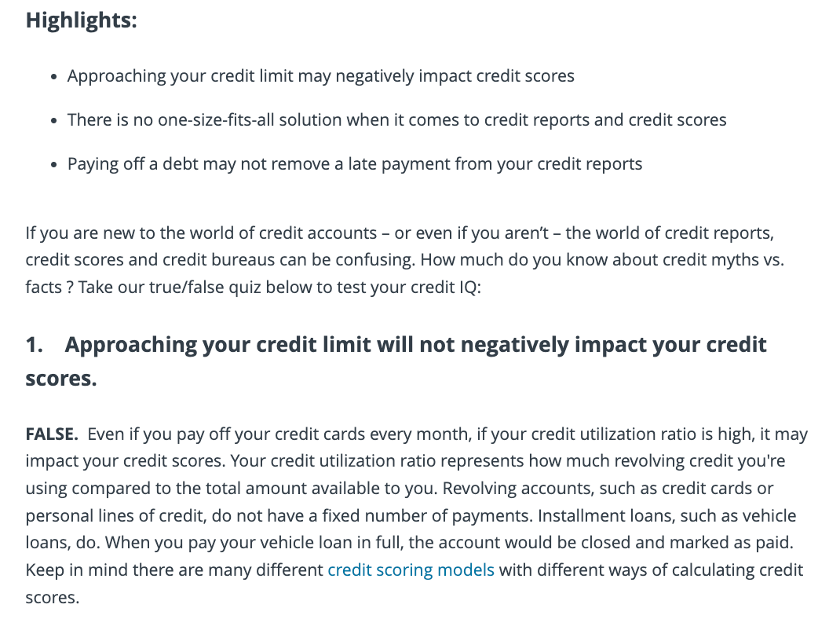Click the number '1.' in the quiz heading
The image size is (840, 630).
(35, 345)
